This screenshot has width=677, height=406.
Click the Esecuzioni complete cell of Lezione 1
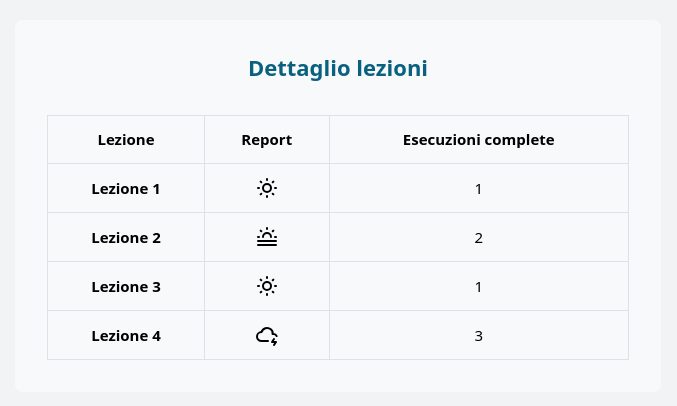coord(479,188)
